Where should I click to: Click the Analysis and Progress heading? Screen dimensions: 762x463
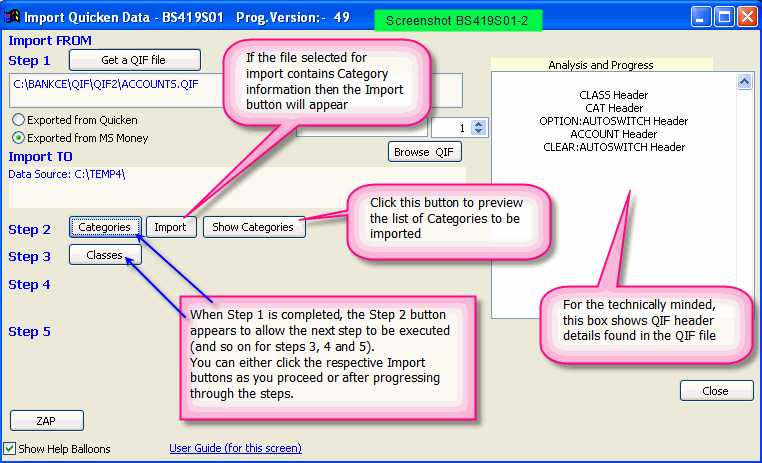pyautogui.click(x=601, y=65)
